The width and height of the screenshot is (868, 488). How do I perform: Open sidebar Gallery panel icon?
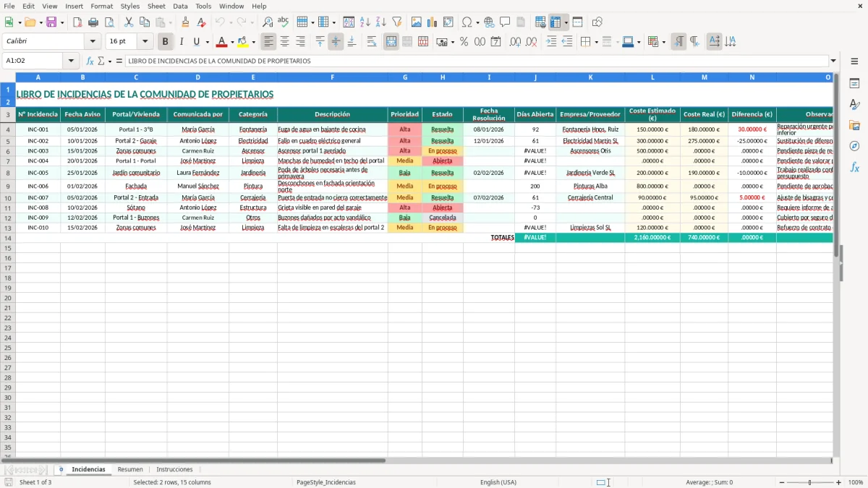pyautogui.click(x=854, y=126)
